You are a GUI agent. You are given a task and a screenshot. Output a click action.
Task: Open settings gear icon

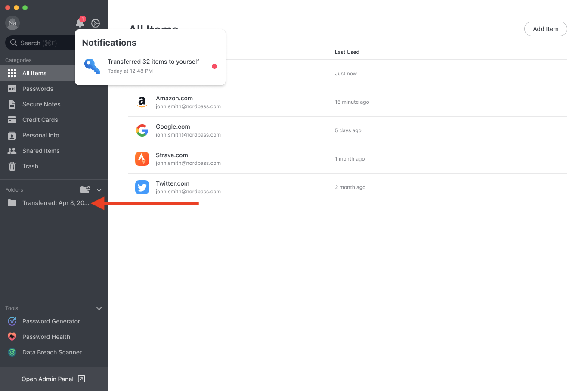click(x=96, y=23)
